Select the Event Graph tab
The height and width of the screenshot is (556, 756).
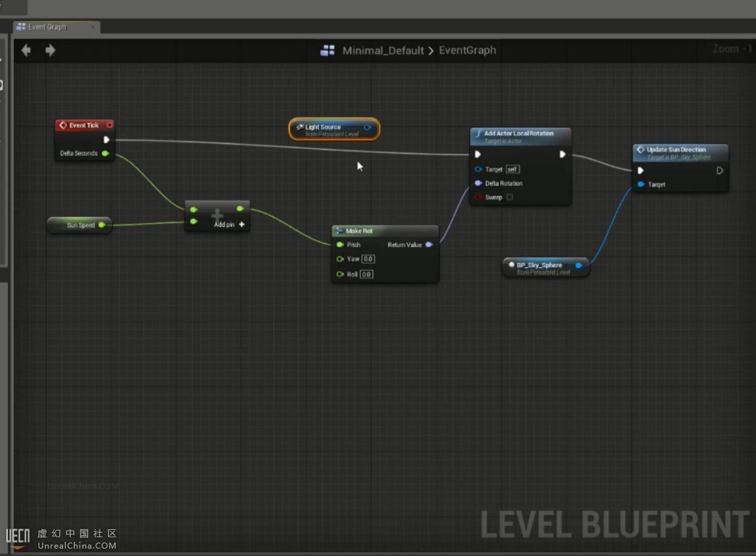pos(47,28)
